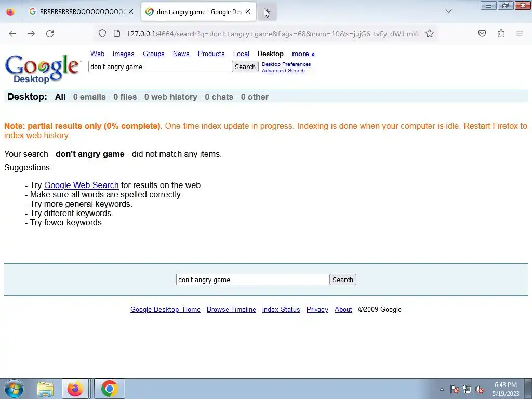Screen dimensions: 532x399
Task: Filter by 0 chats
Action: [219, 97]
